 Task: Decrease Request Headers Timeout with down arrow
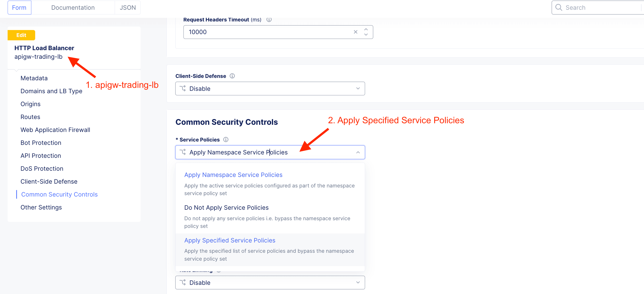[366, 35]
